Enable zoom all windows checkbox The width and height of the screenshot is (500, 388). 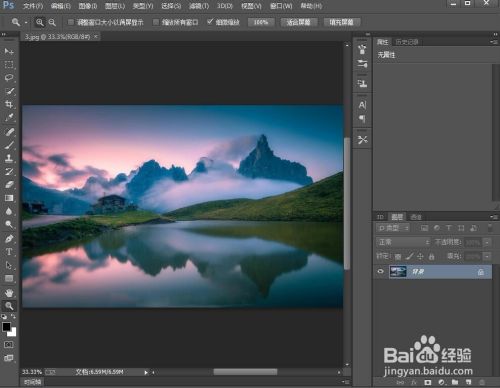[156, 22]
